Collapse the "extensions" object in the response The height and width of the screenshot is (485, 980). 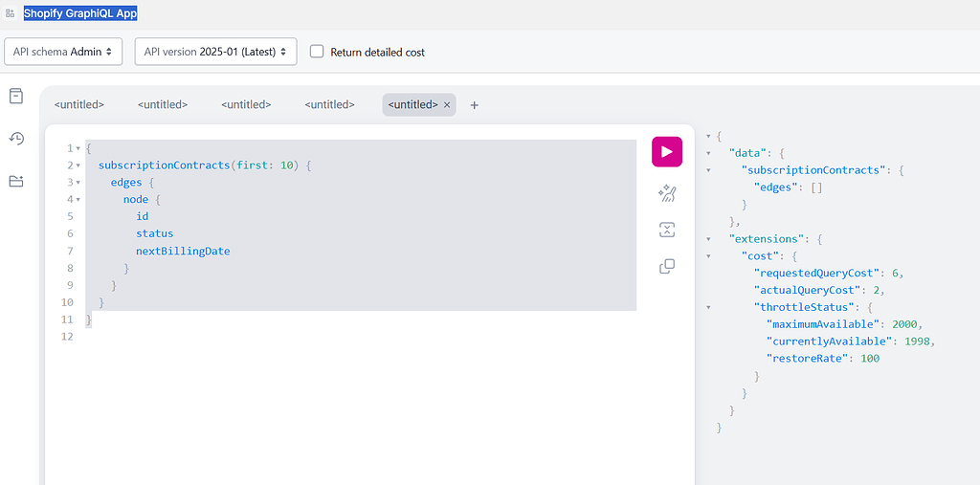pos(708,239)
